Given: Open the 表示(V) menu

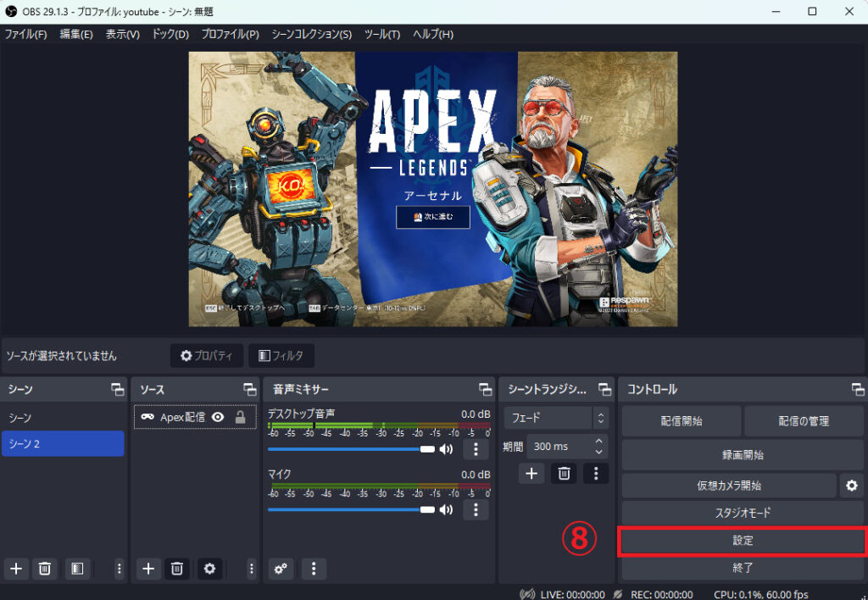Looking at the screenshot, I should pos(122,34).
